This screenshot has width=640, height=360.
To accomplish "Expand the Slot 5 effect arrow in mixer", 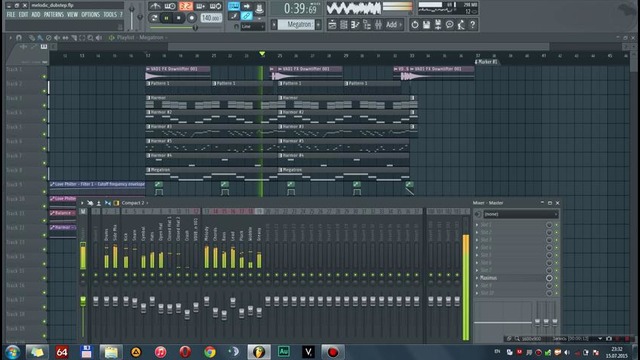I will [x=477, y=255].
